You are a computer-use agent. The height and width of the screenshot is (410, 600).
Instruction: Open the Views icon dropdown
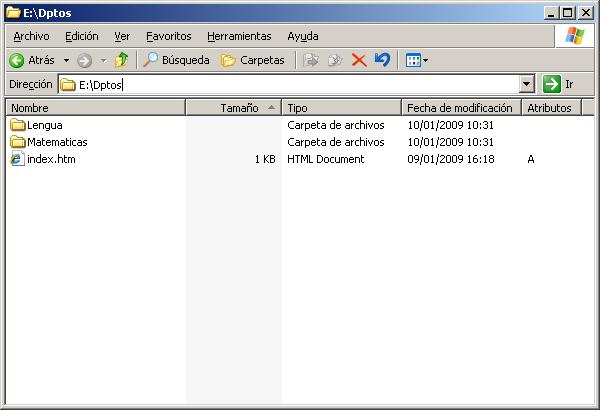(416, 60)
